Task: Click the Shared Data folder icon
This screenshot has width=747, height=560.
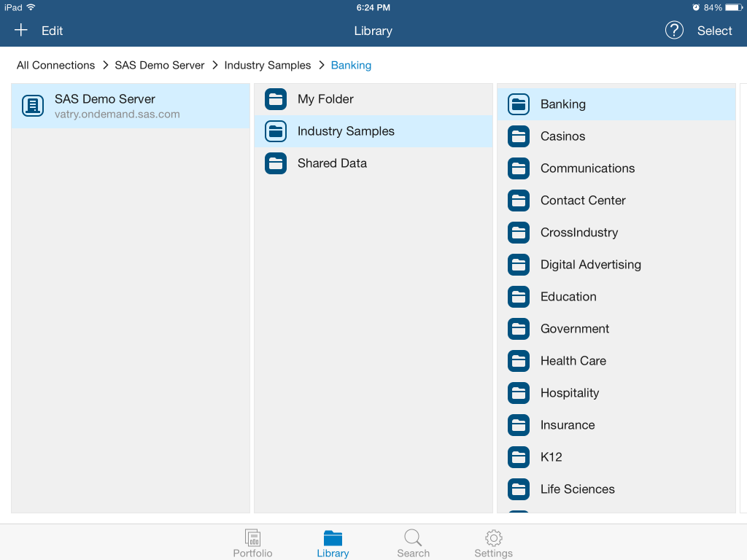Action: 276,163
